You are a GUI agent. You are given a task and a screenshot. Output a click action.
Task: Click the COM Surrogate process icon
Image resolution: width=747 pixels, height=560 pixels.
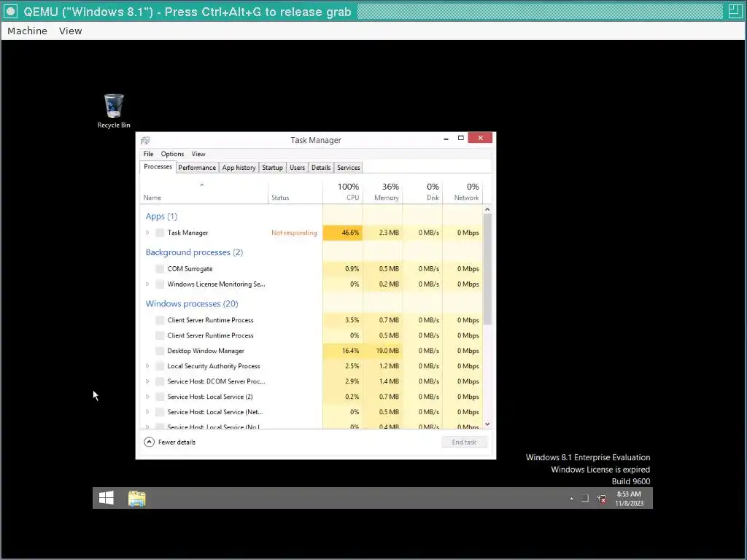pos(160,268)
